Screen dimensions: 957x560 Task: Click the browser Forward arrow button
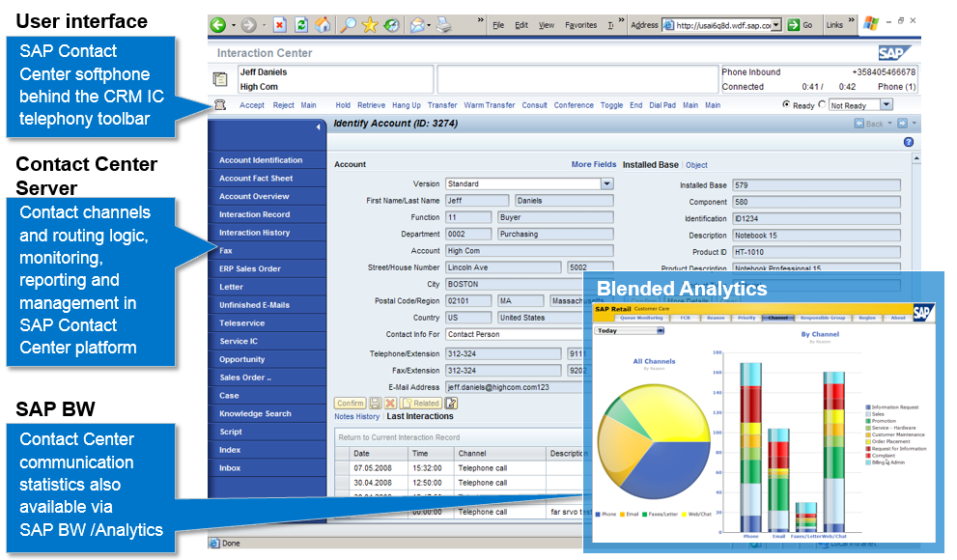[248, 25]
